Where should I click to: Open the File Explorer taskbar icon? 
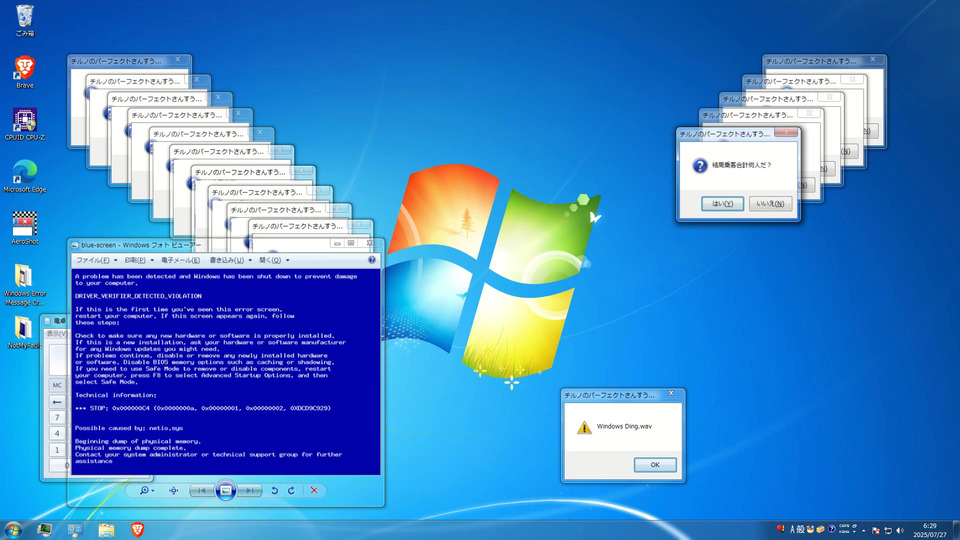point(107,530)
